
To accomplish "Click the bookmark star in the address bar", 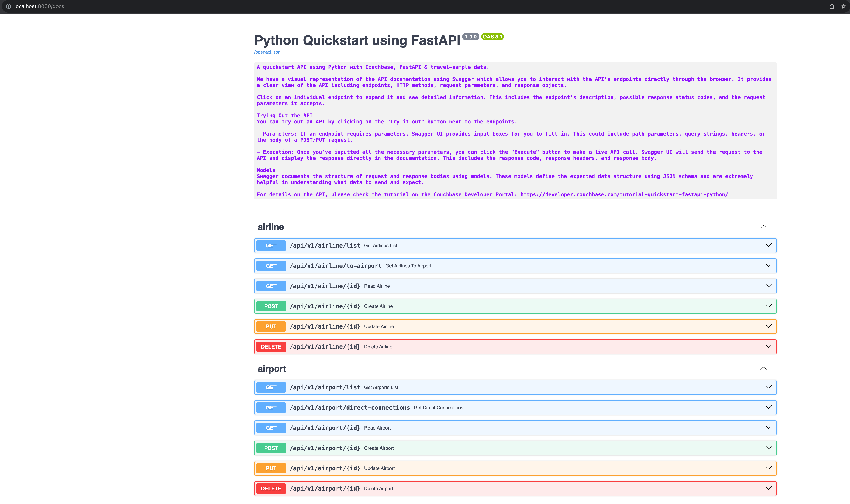I will 844,6.
